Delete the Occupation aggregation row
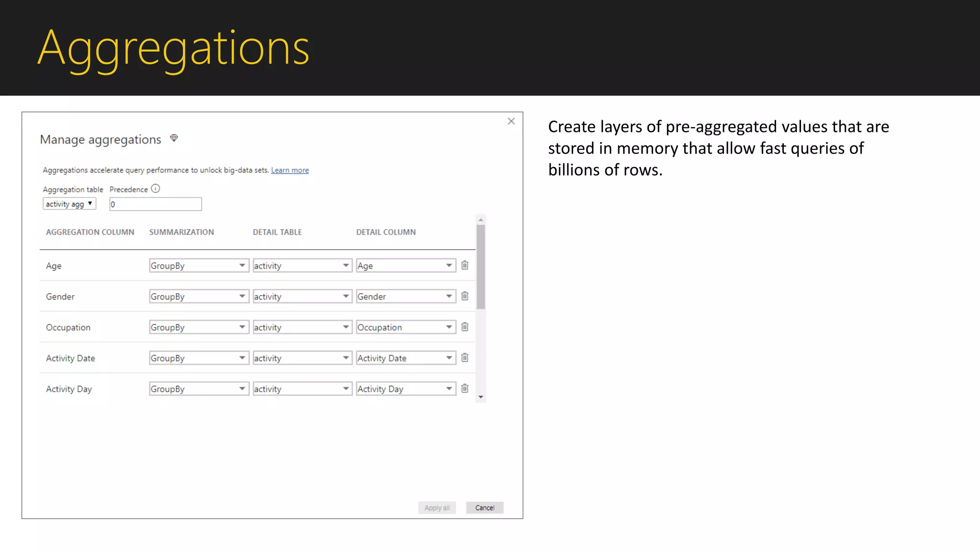The image size is (980, 551). point(465,327)
